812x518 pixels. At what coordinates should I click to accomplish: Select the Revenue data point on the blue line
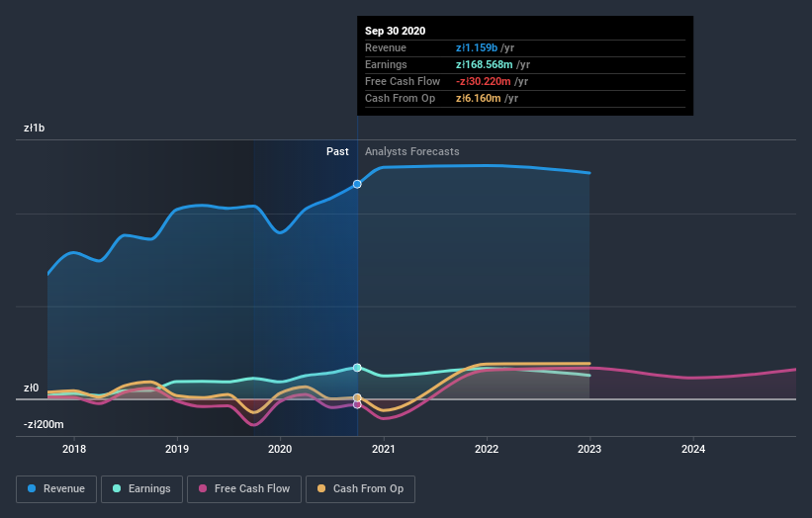357,184
